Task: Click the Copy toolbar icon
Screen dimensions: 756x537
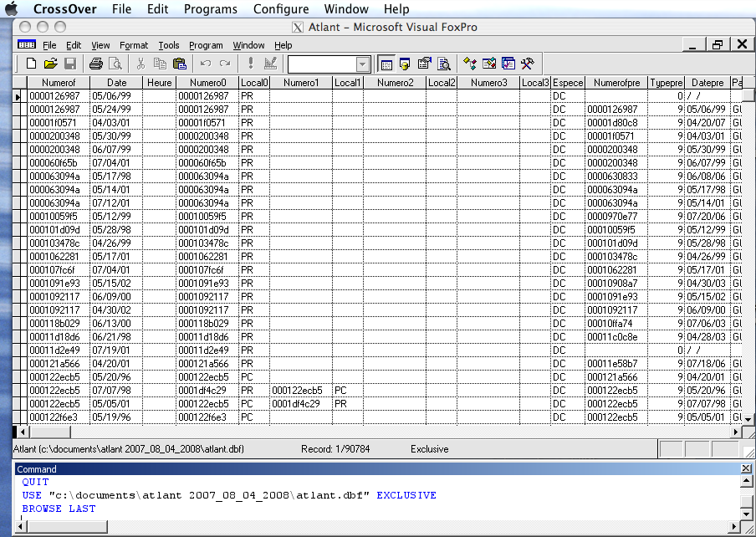Action: [x=160, y=64]
